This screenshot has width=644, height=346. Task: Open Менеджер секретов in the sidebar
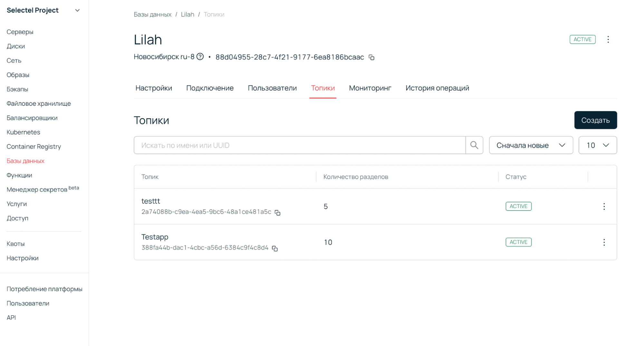pos(37,190)
